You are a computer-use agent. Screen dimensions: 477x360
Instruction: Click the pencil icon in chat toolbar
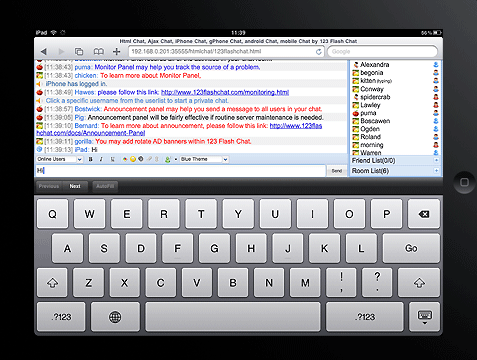149,159
